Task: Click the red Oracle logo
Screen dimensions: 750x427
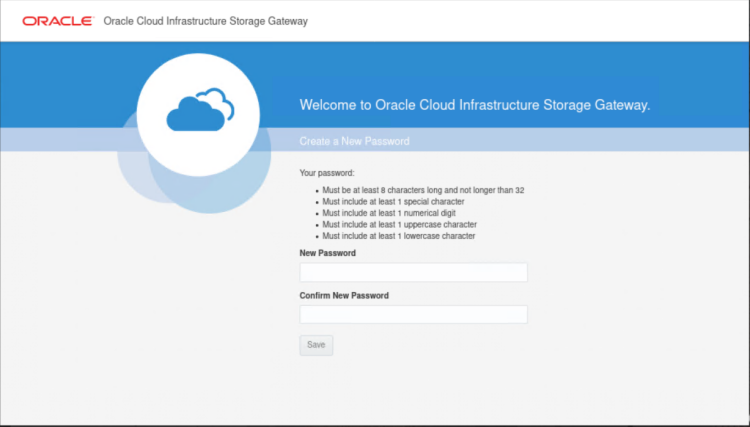Action: [x=58, y=21]
